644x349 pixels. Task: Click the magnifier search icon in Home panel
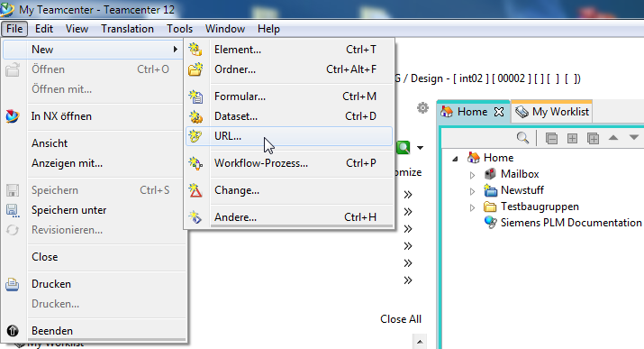pos(522,138)
